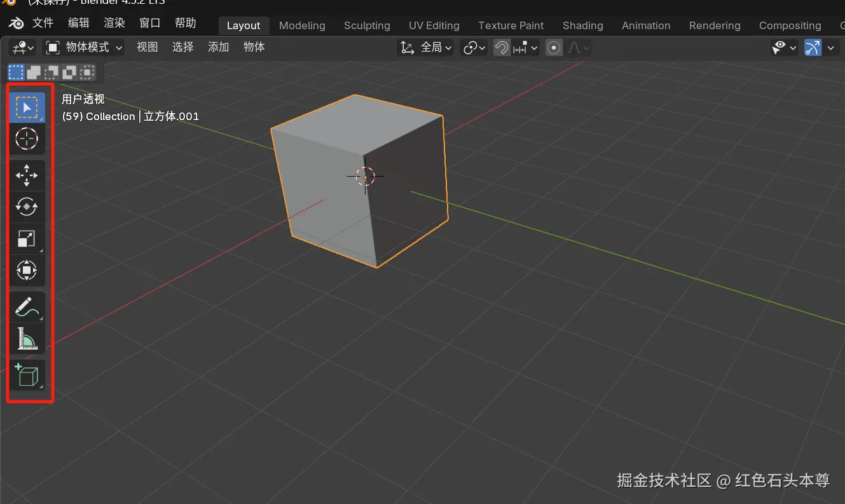The height and width of the screenshot is (504, 845).
Task: Open the 渲染 menu
Action: (114, 24)
